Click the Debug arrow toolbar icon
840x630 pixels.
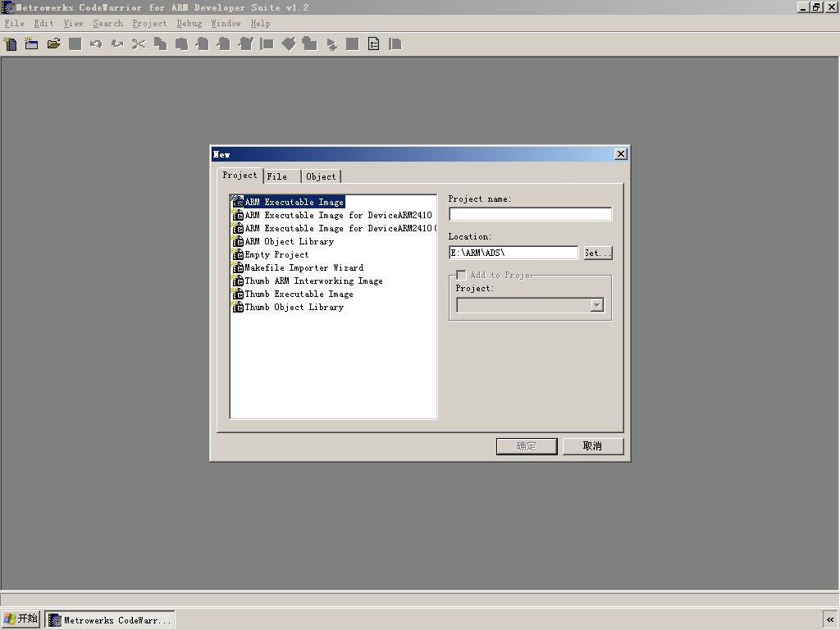point(331,44)
